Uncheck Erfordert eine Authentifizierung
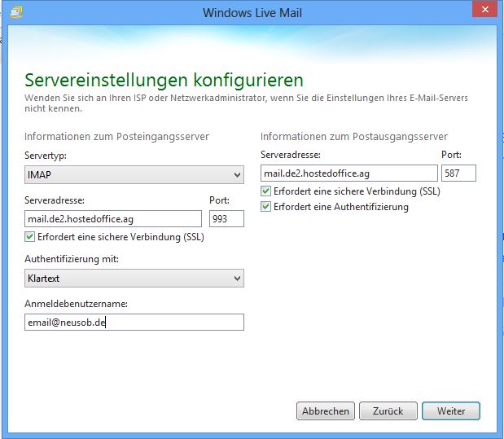The height and width of the screenshot is (439, 504). point(266,207)
